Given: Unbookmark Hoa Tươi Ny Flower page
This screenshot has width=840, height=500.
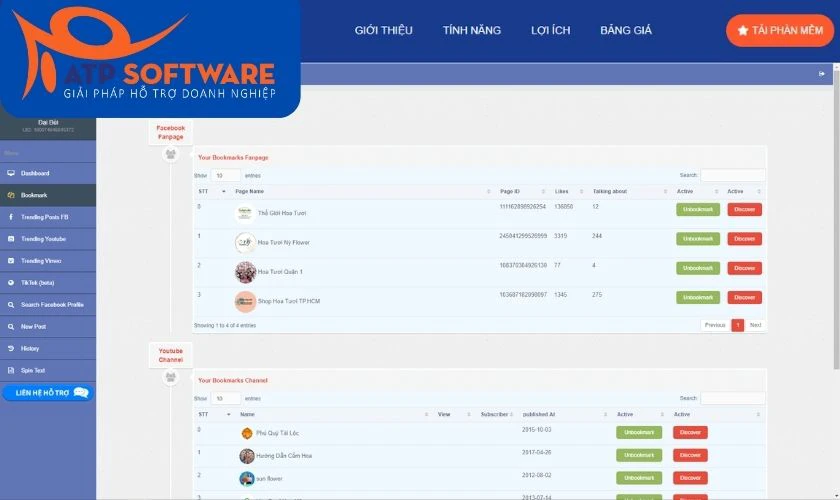Looking at the screenshot, I should pyautogui.click(x=698, y=238).
